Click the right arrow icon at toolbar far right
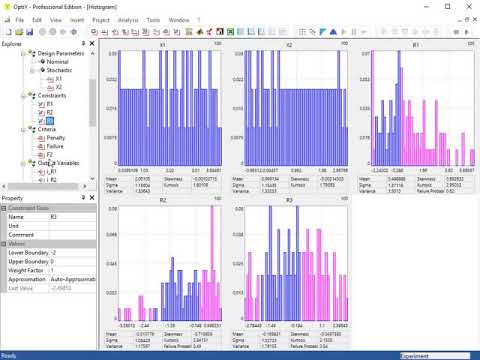 (467, 32)
